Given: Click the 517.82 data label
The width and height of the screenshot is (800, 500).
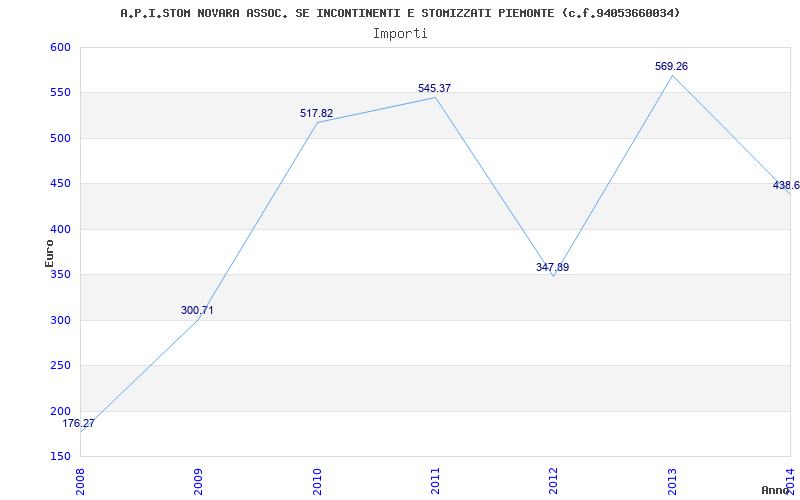Looking at the screenshot, I should tap(316, 113).
